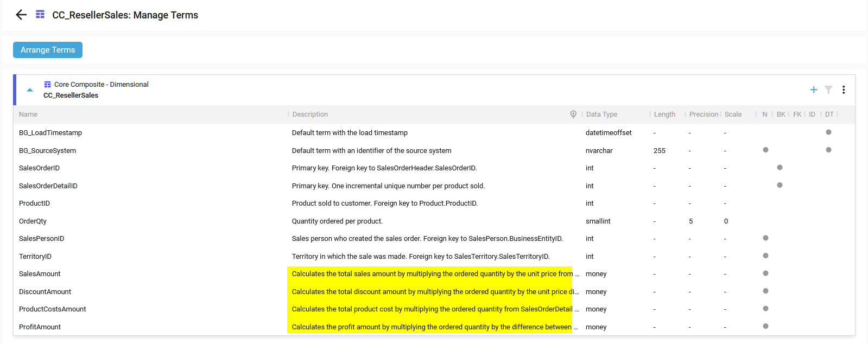Click the lightbulb icon in Description header
868x344 pixels.
(x=573, y=114)
